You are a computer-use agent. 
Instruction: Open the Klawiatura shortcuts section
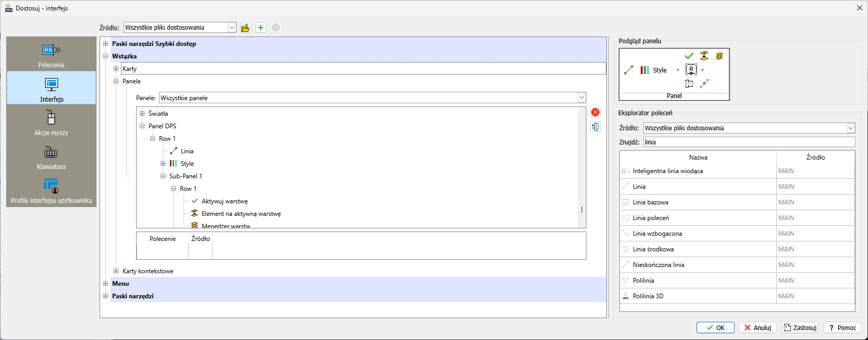[x=51, y=157]
